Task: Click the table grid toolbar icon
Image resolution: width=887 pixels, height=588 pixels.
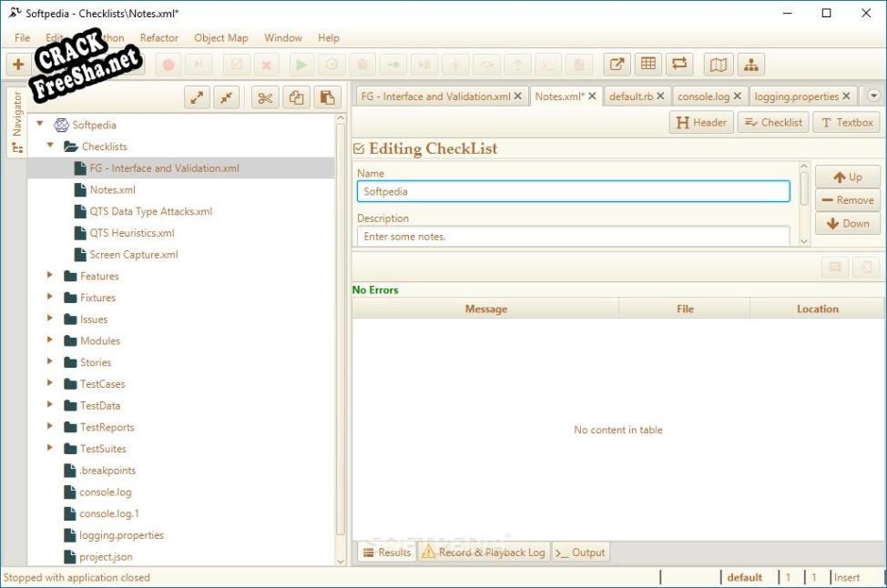Action: tap(647, 65)
